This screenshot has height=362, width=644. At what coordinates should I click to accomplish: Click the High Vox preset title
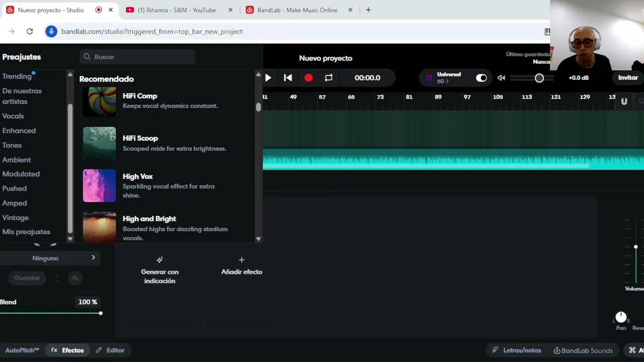(x=138, y=176)
